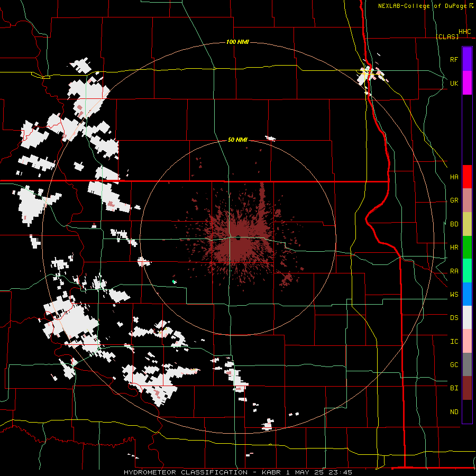
Task: Click the ND legend label
Action: coord(454,412)
